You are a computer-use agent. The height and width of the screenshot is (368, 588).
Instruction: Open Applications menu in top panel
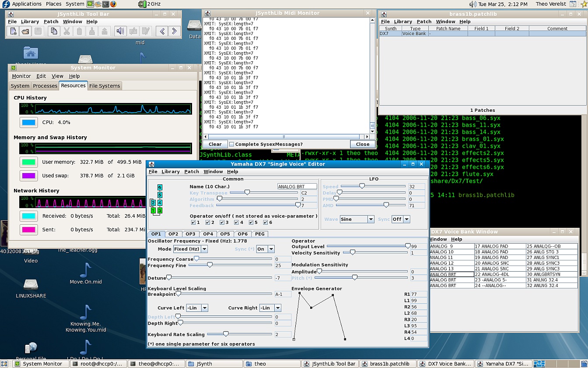tap(27, 4)
